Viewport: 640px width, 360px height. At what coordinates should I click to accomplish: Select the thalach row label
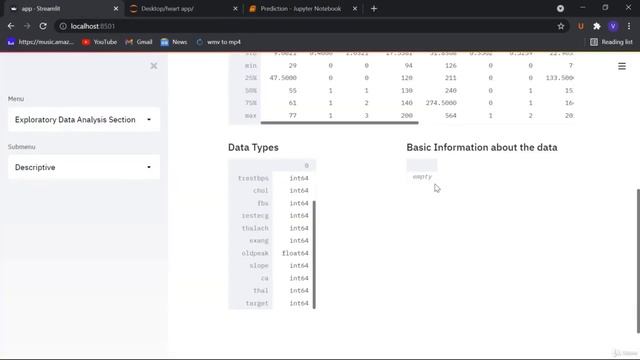click(255, 228)
